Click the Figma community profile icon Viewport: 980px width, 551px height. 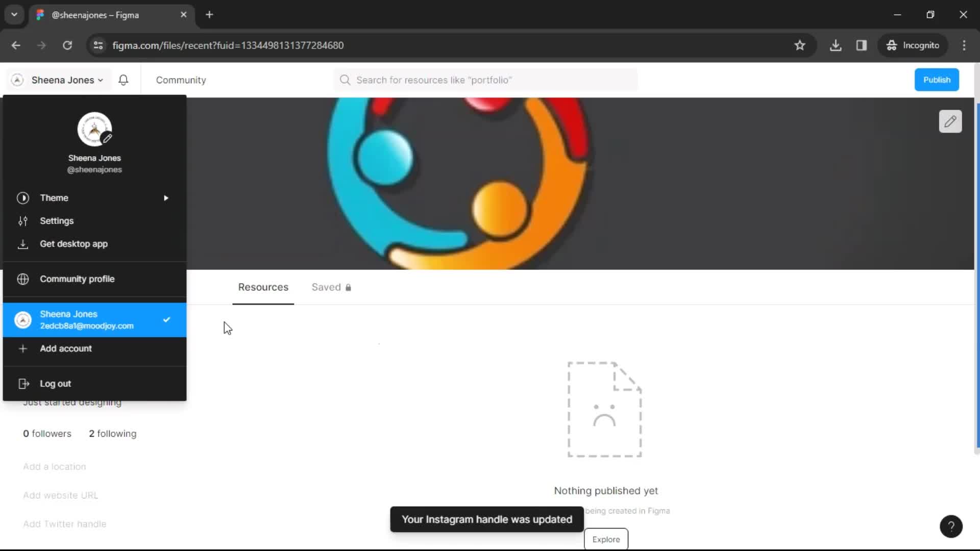point(23,279)
